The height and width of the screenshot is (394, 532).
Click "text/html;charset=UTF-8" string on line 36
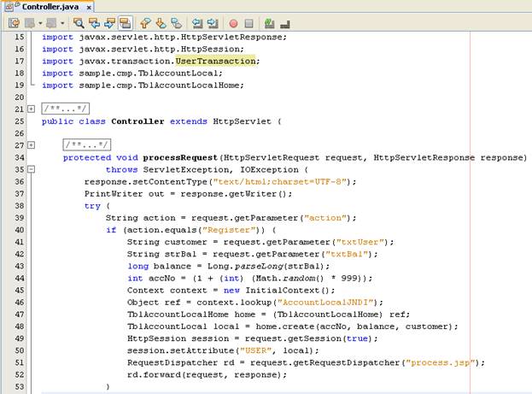(x=280, y=182)
